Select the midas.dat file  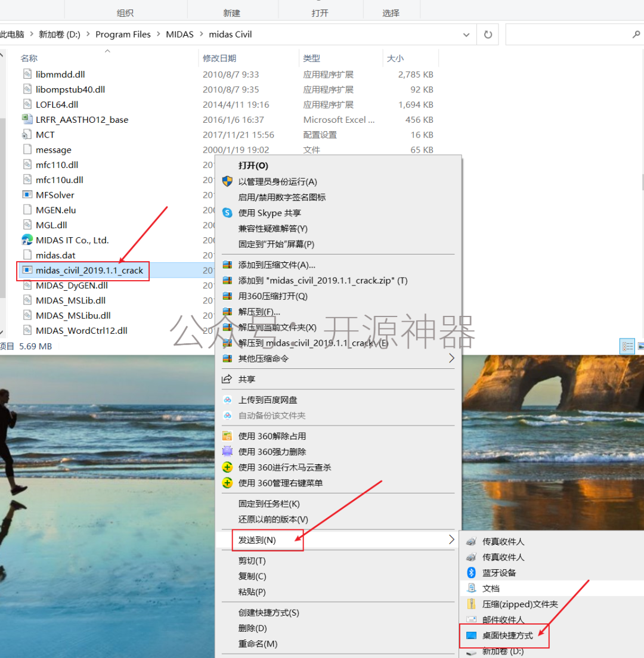(x=55, y=255)
